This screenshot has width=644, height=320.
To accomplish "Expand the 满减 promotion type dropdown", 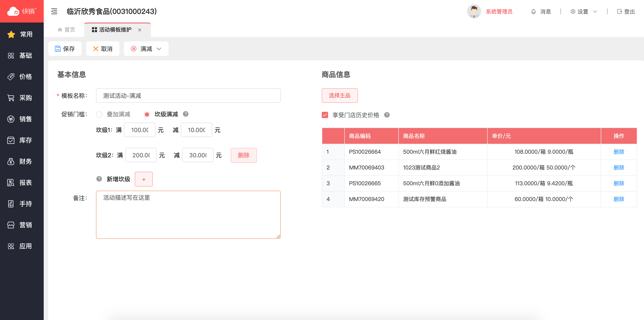I will pos(146,49).
